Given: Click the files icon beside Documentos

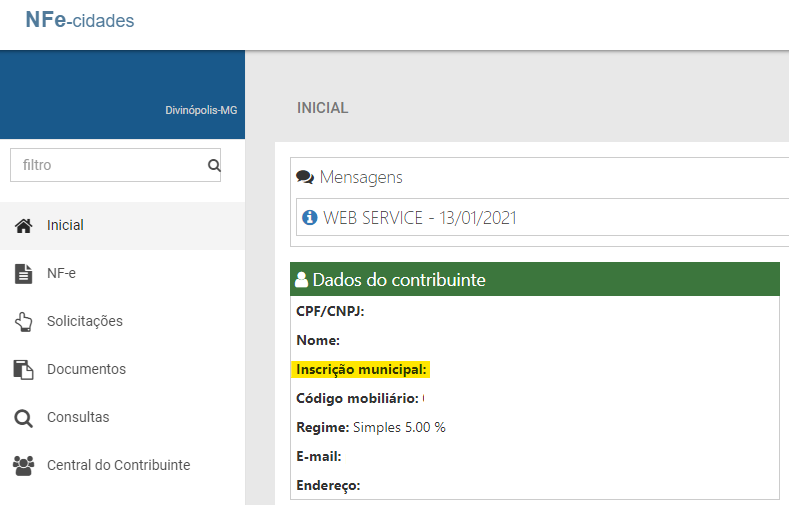Looking at the screenshot, I should pyautogui.click(x=23, y=370).
